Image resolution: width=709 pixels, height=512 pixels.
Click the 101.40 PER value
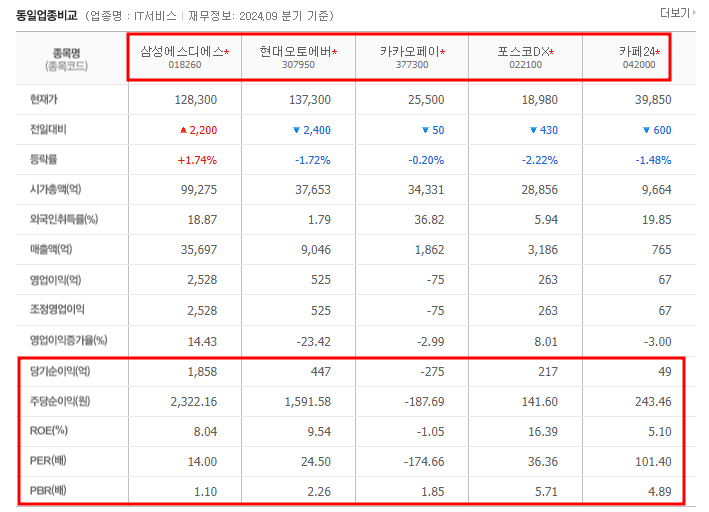click(x=653, y=462)
